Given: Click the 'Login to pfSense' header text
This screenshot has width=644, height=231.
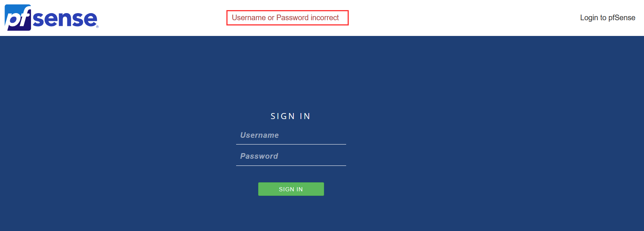Looking at the screenshot, I should click(x=607, y=18).
